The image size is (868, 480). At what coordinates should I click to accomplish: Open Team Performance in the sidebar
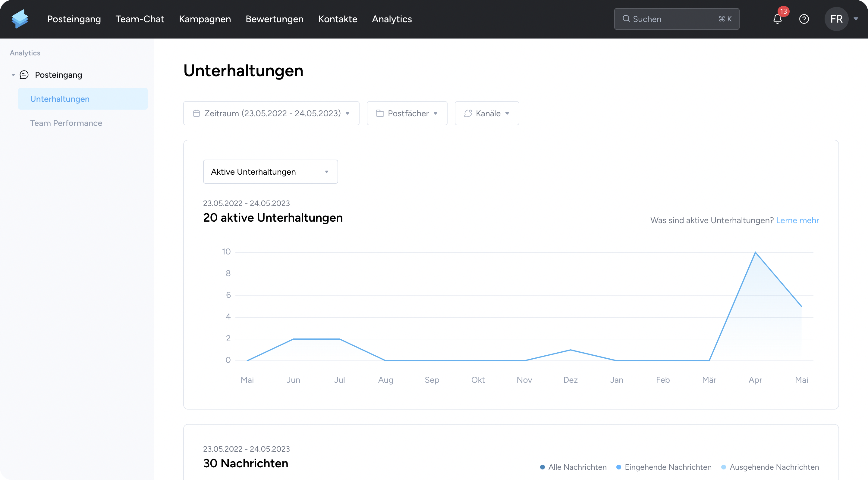pyautogui.click(x=66, y=123)
